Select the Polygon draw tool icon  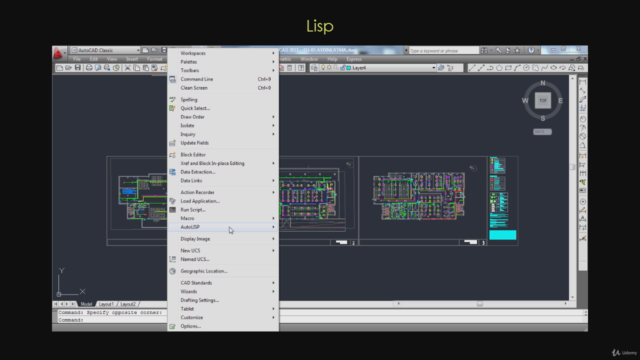point(499,68)
